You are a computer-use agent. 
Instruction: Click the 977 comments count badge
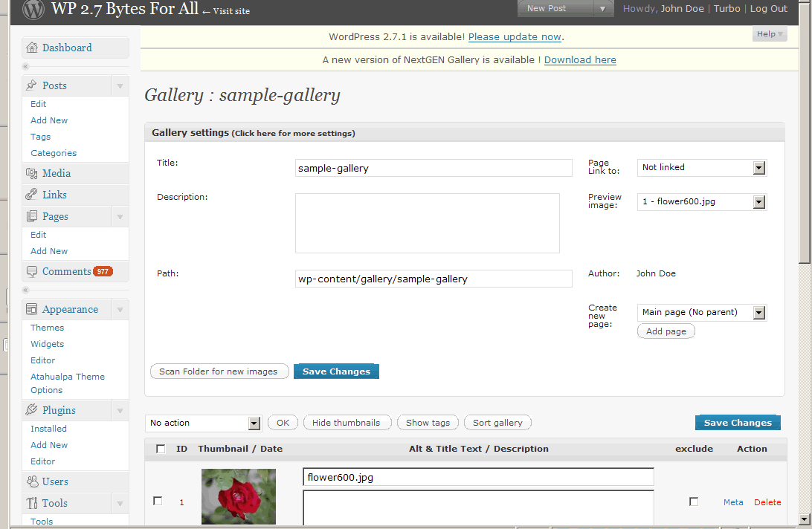click(103, 272)
